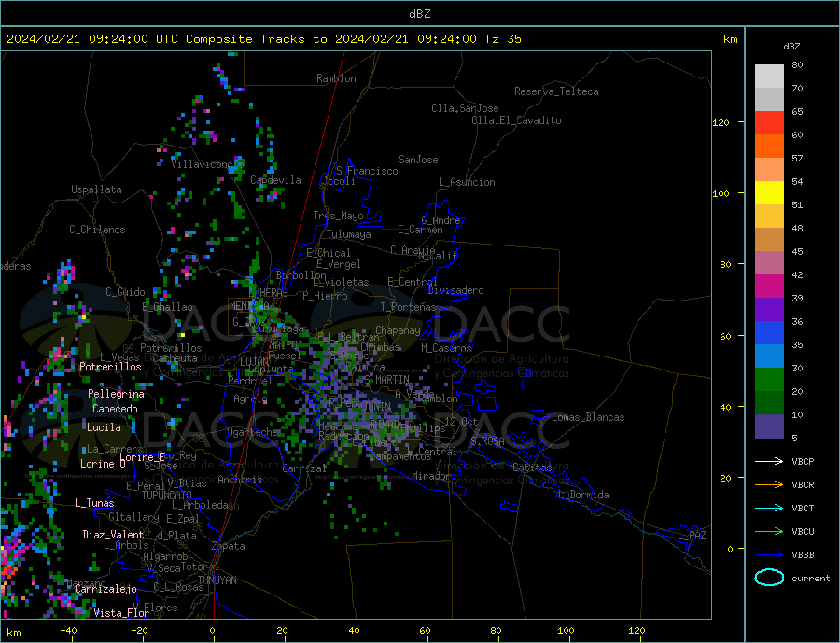Click the 'E_Carmen' map label
This screenshot has height=643, width=840.
[420, 230]
